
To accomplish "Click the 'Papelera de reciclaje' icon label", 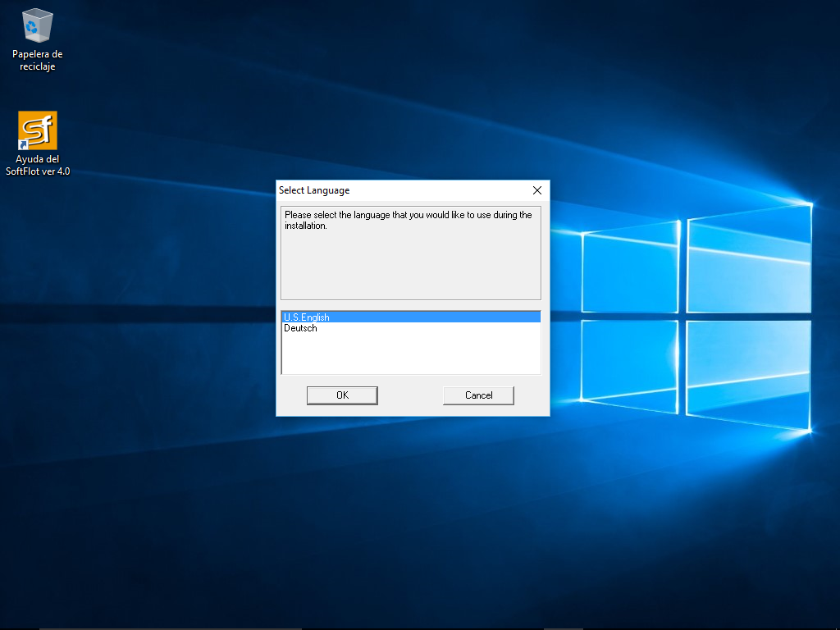I will coord(38,61).
